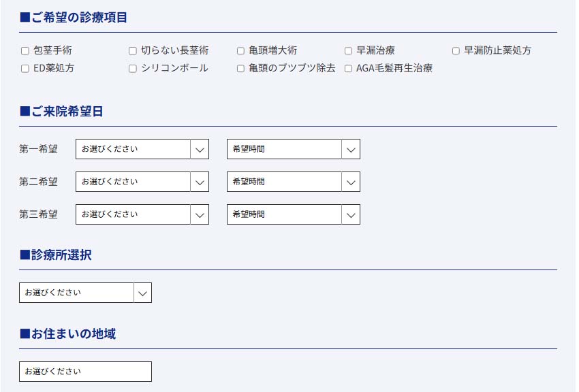Check the 早漏防止薬処方 box
The image size is (579, 392).
(456, 51)
